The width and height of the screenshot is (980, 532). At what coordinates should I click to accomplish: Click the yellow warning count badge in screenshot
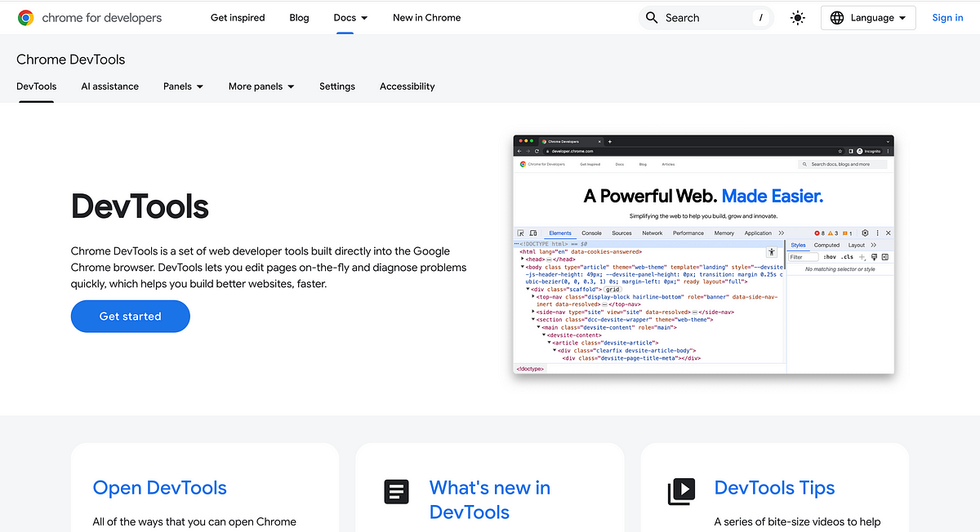coord(833,233)
